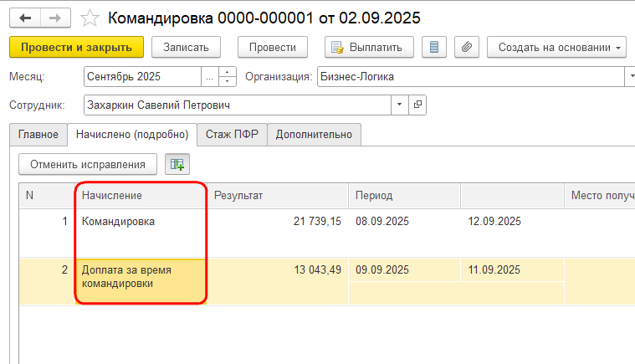Select the Командировка accrual cell
Screen dimensions: 635x364
click(141, 233)
